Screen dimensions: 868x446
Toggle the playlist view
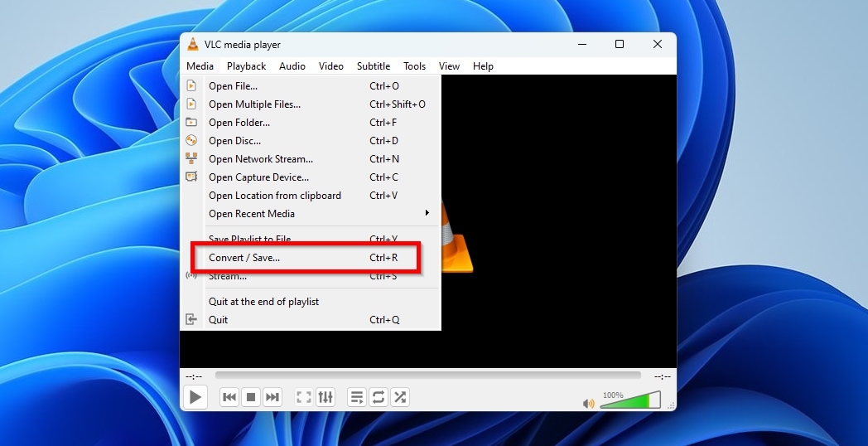(x=357, y=397)
